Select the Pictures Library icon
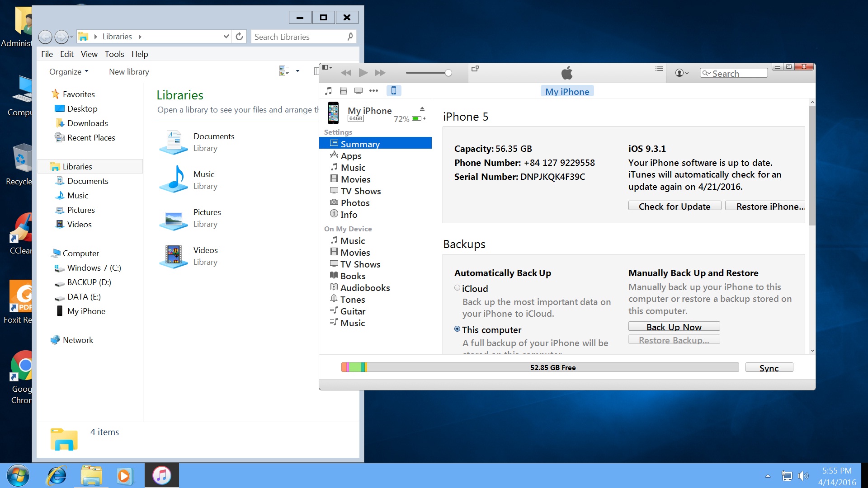Viewport: 868px width, 488px height. [x=174, y=218]
